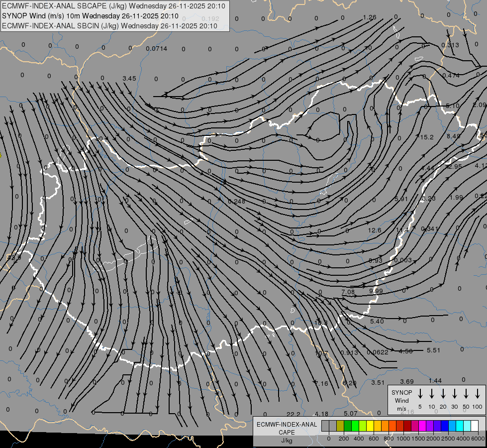Click the wind arrow above the 5 m/s label

[x=420, y=394]
